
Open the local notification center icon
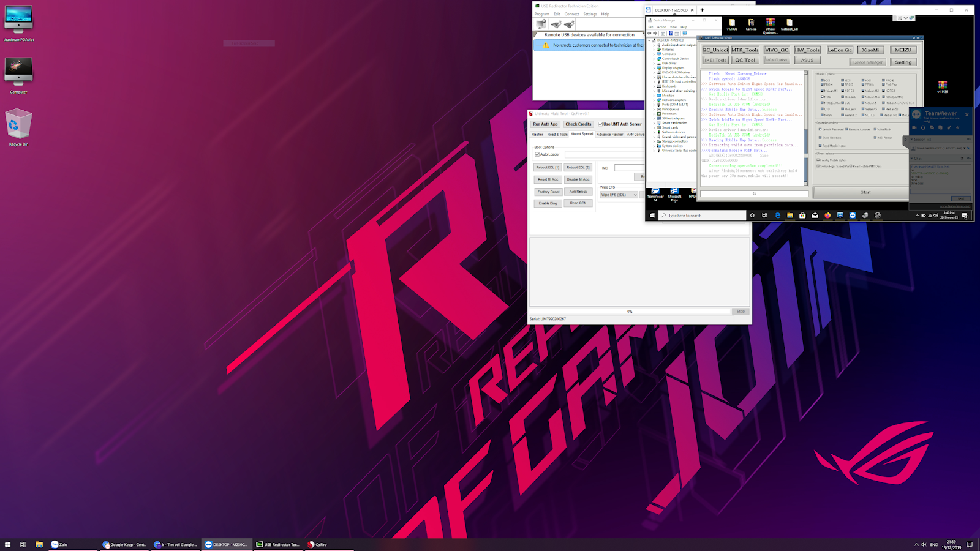coord(970,544)
